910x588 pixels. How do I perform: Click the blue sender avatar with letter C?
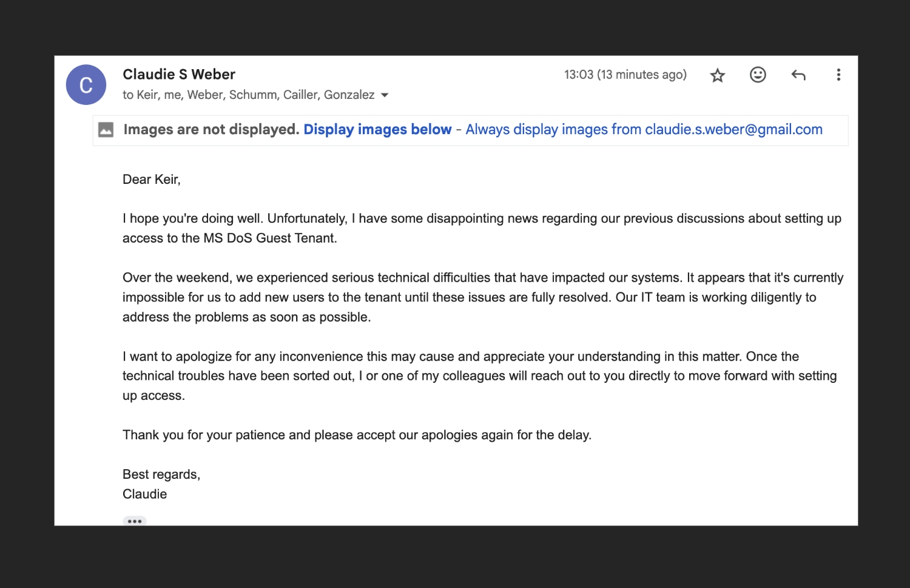[86, 85]
